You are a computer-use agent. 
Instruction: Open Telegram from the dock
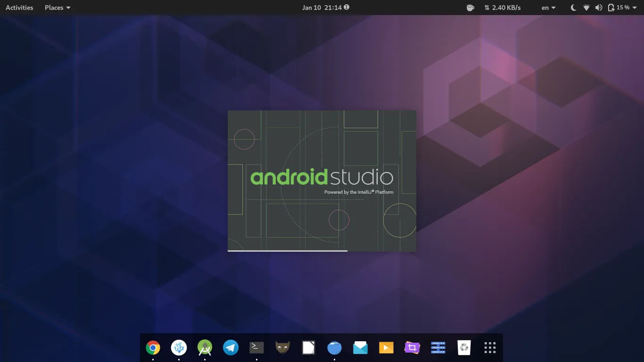point(231,348)
